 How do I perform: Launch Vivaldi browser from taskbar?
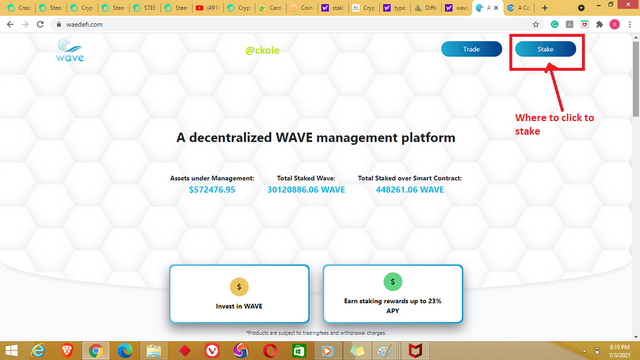coord(212,351)
